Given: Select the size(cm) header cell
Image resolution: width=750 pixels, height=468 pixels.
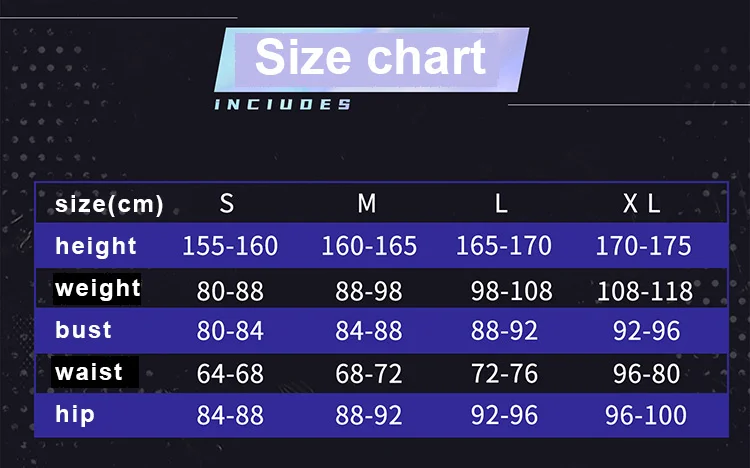Looking at the screenshot, I should tap(109, 204).
